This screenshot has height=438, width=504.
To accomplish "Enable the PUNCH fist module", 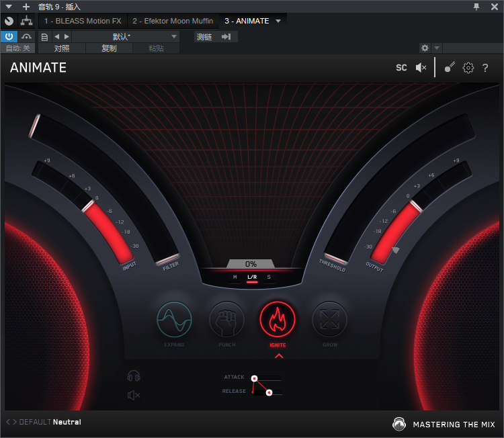I will (226, 319).
